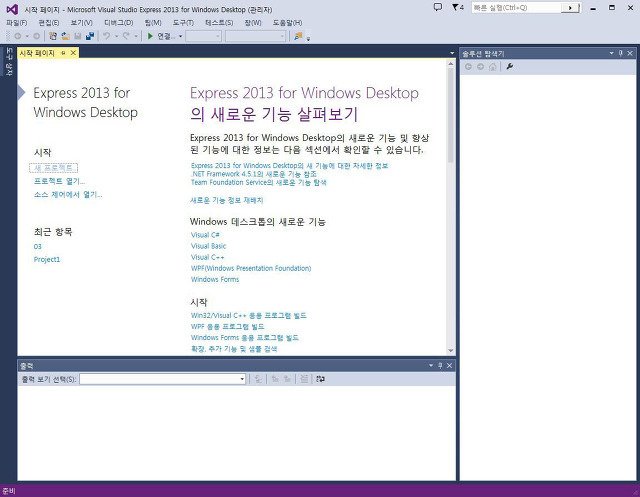Click the Undo toolbar icon

(107, 36)
